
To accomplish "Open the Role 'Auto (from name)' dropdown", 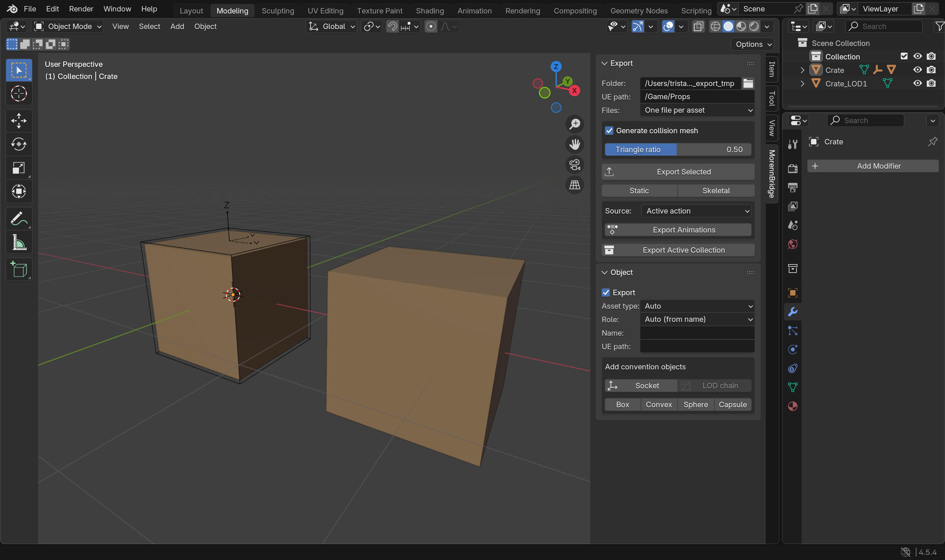I will click(x=697, y=319).
